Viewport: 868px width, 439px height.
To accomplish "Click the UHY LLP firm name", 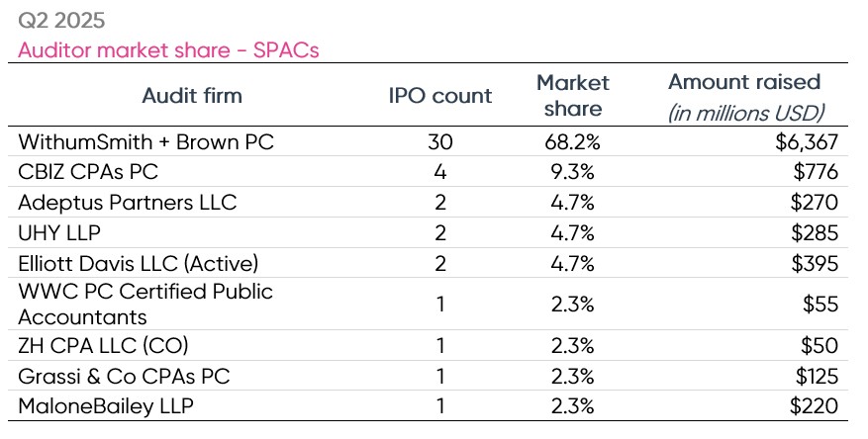I will (58, 233).
